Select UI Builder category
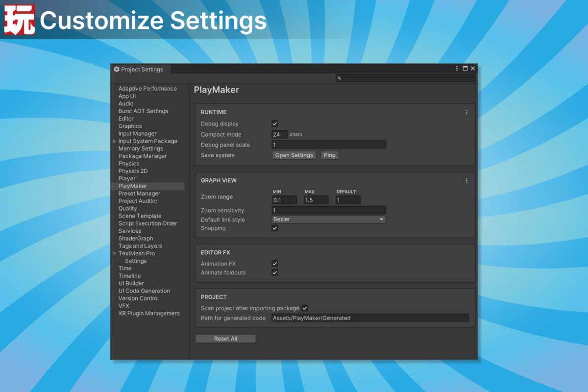 (x=131, y=283)
